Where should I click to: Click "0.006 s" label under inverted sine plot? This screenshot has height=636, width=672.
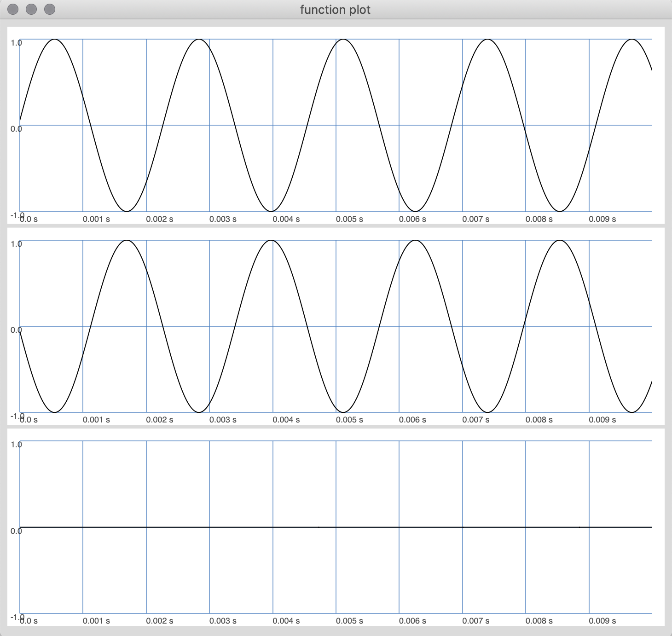point(412,420)
